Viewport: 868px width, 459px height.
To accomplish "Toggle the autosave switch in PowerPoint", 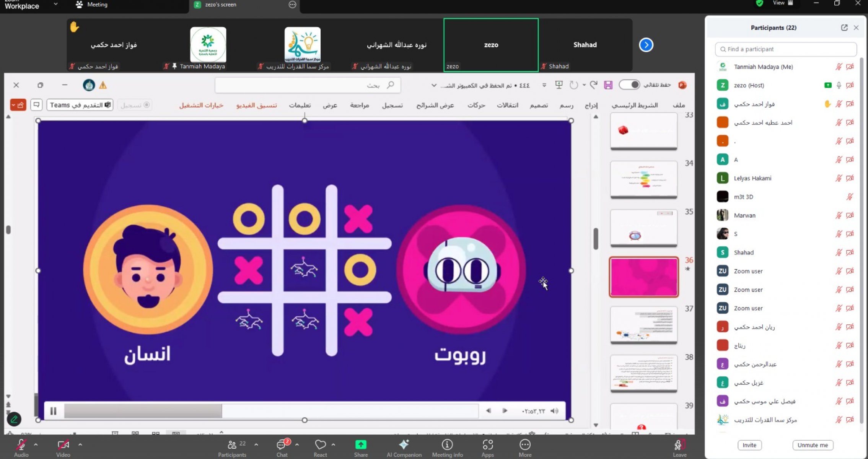I will pyautogui.click(x=629, y=85).
